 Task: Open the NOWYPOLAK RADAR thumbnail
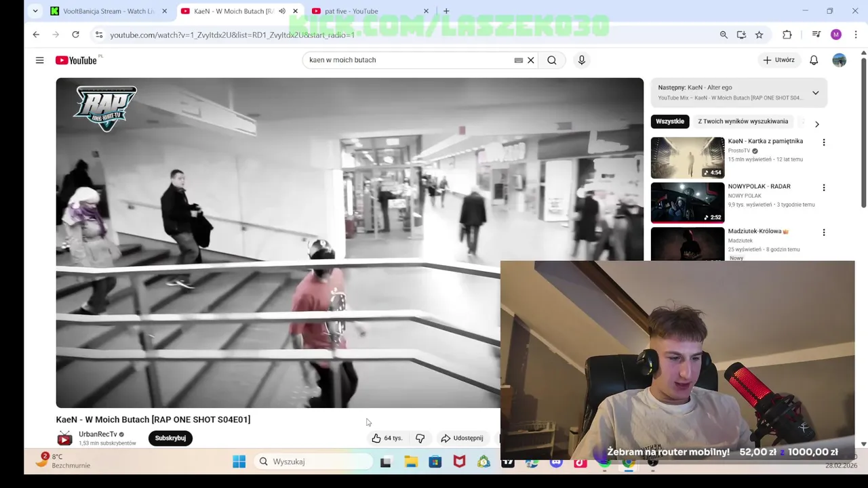688,202
